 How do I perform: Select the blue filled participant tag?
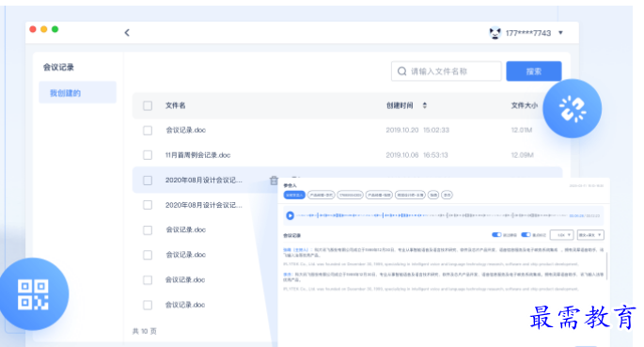[294, 195]
